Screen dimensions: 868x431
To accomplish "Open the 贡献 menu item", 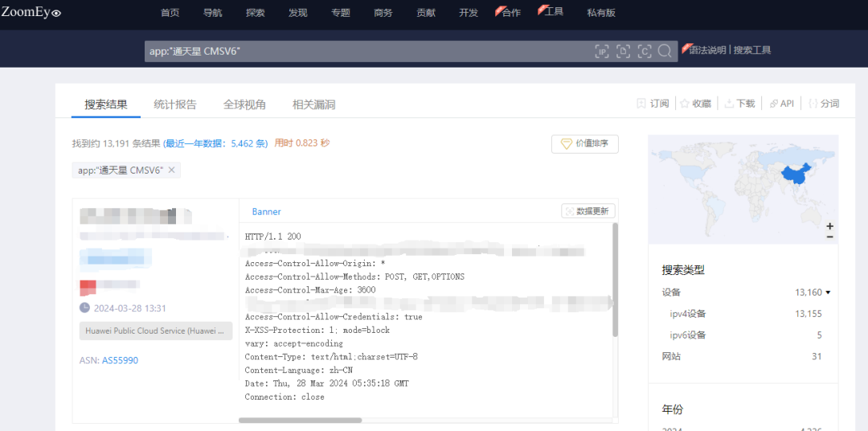I will pyautogui.click(x=426, y=13).
